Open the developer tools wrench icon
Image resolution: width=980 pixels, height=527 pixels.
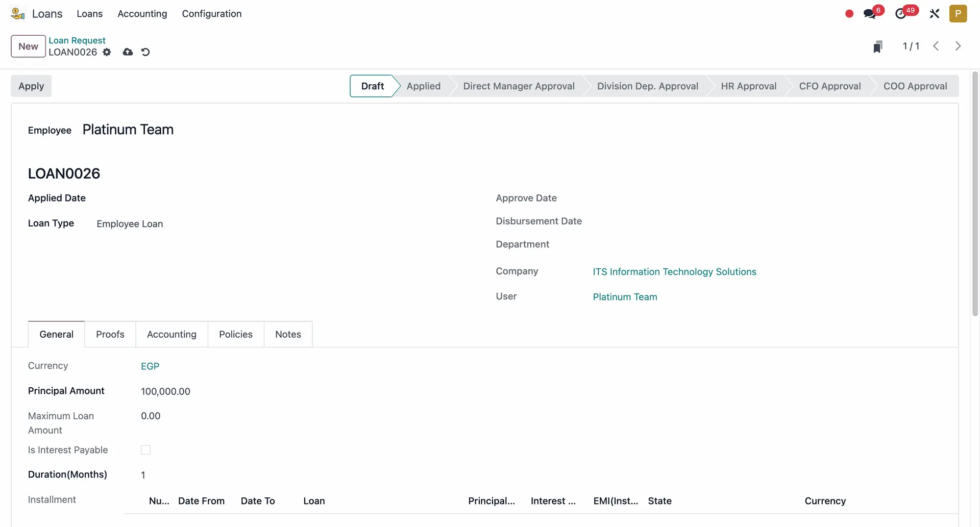pos(935,14)
